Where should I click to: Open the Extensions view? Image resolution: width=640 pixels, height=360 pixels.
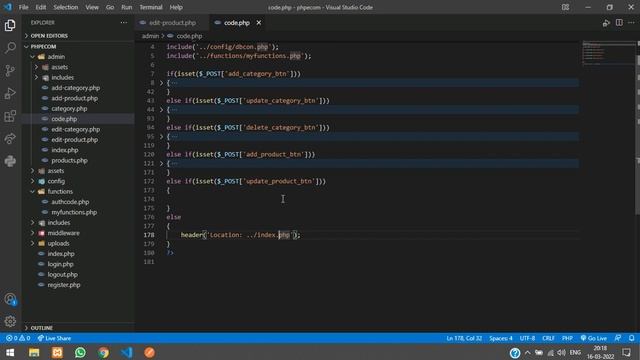click(10, 116)
